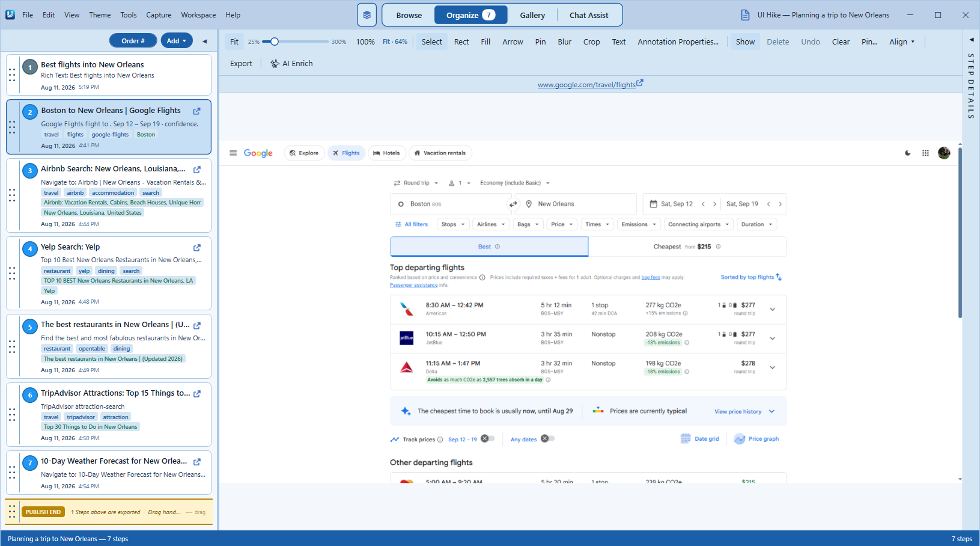Click the Date grid icon
980x546 pixels.
click(686, 439)
